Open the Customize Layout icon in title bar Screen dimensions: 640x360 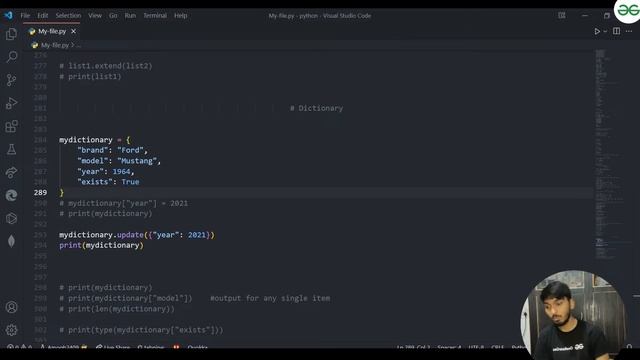pos(562,16)
